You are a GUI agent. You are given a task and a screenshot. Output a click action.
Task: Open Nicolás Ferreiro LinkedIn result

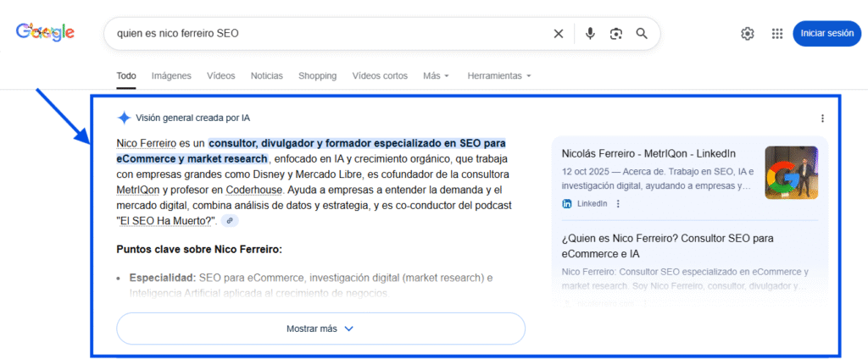point(648,153)
